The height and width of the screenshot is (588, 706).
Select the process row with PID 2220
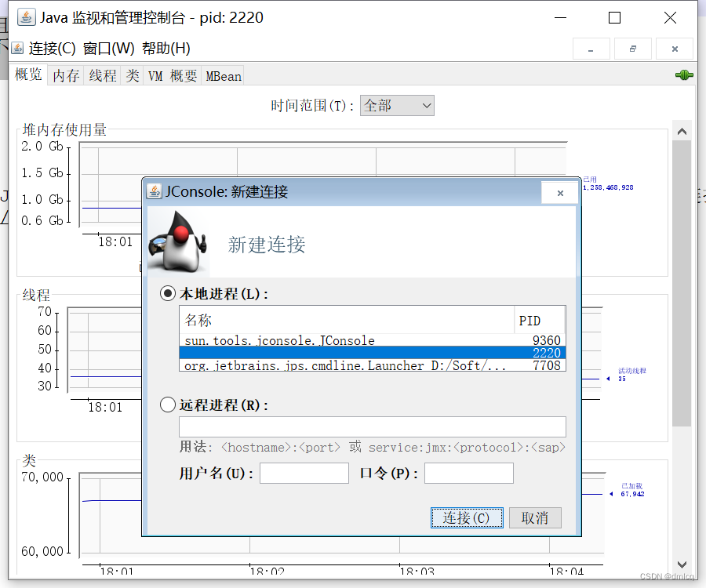pos(373,353)
